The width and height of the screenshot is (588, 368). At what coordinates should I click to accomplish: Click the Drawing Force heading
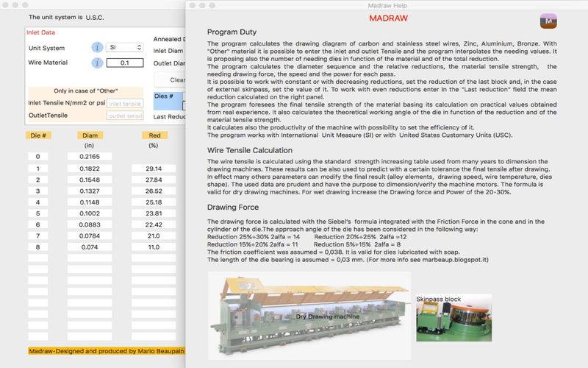233,208
